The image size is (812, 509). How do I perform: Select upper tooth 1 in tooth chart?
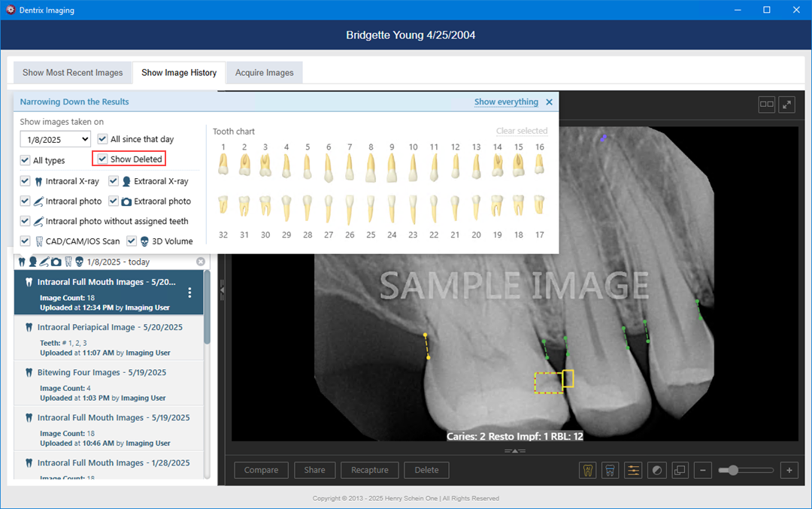pos(223,165)
